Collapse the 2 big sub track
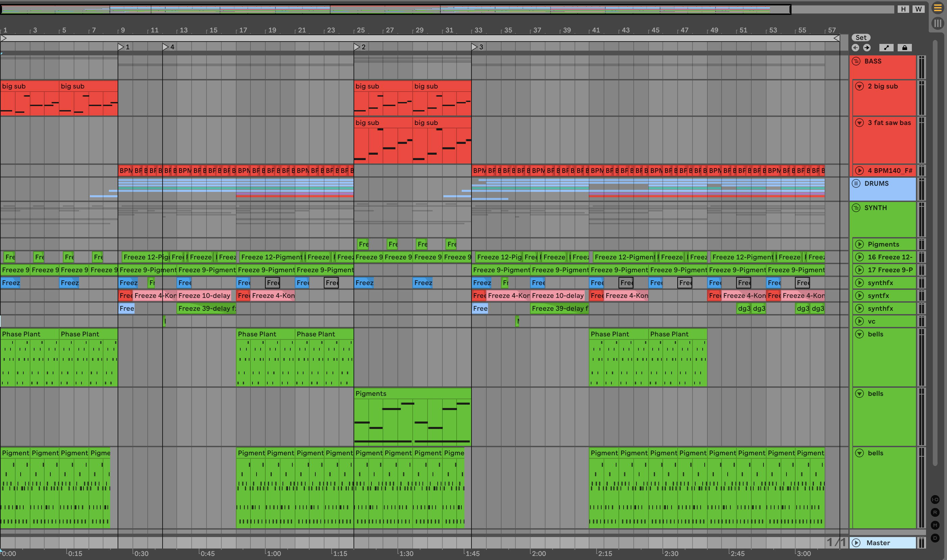Screen dimensions: 947x560 click(x=859, y=86)
